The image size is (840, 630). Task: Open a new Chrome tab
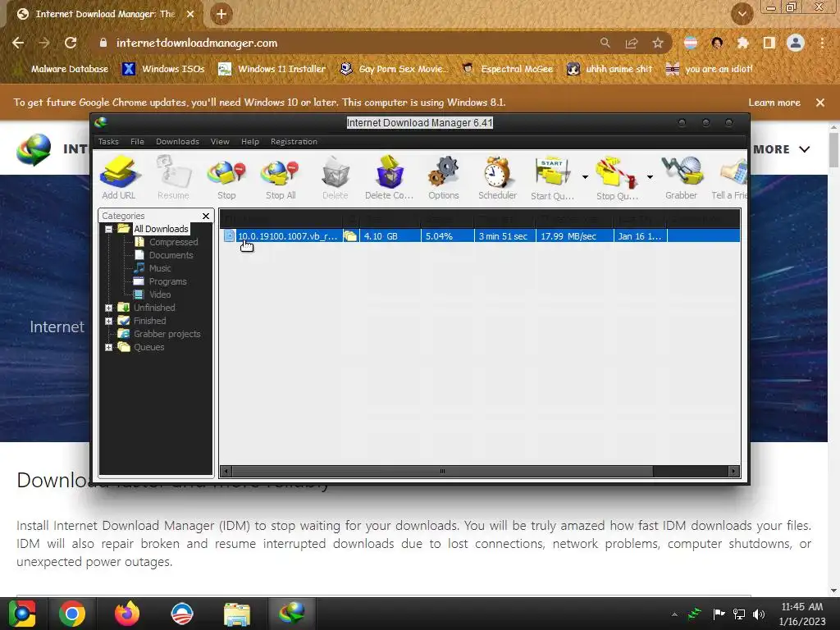click(x=221, y=14)
